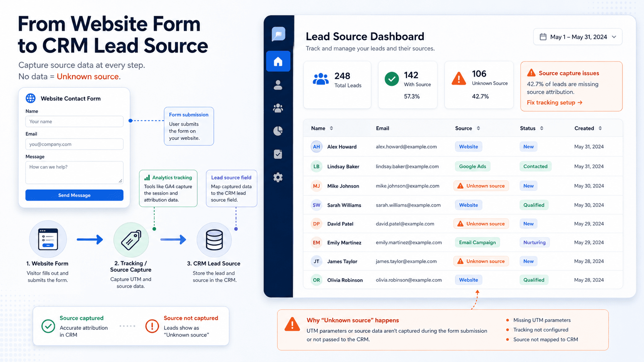Viewport: 644px width, 362px height.
Task: Click Lindsay Baker's Contacted status badge
Action: 535,167
